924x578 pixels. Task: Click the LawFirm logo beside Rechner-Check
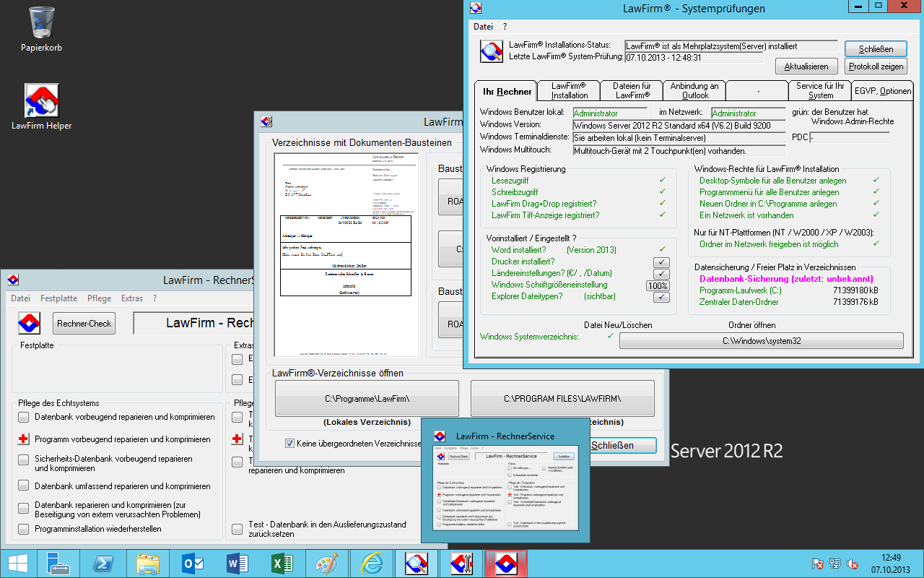(x=30, y=323)
